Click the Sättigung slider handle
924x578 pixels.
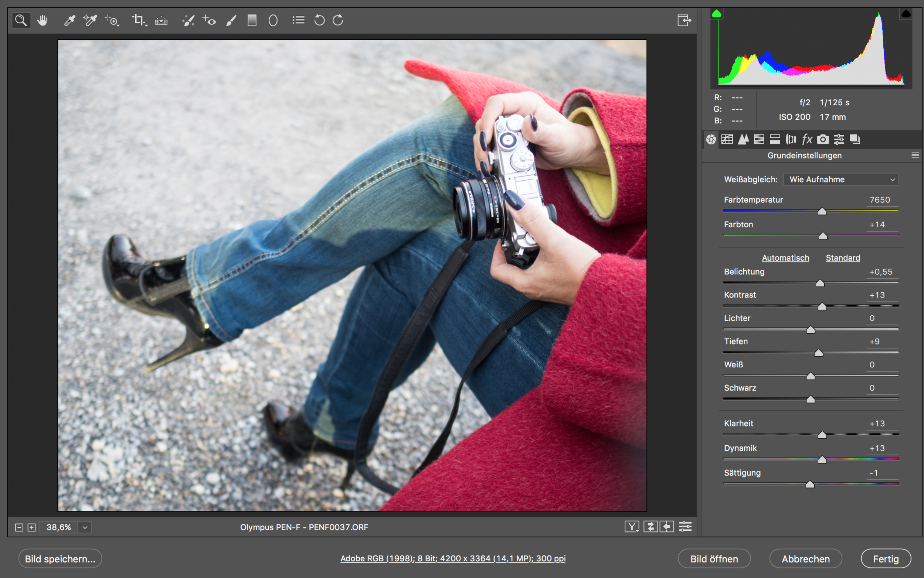tap(809, 485)
